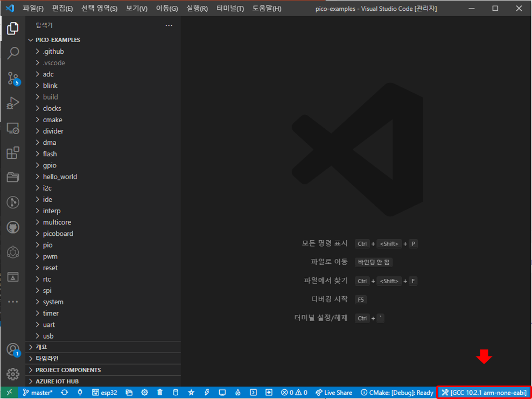Open the Explorer more actions ellipsis

tap(169, 25)
